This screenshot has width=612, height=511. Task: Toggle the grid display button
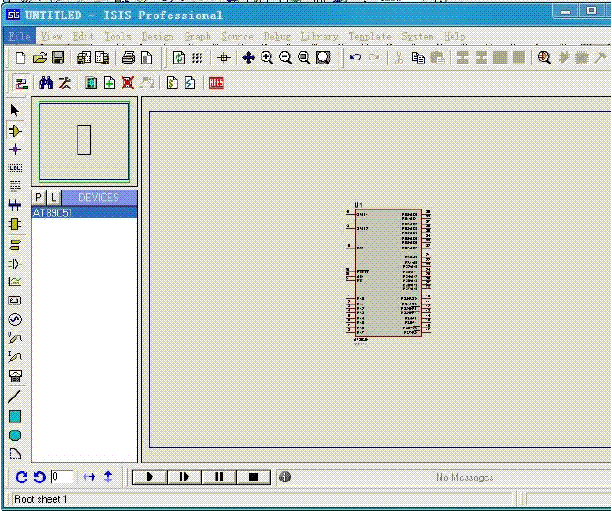click(x=197, y=58)
